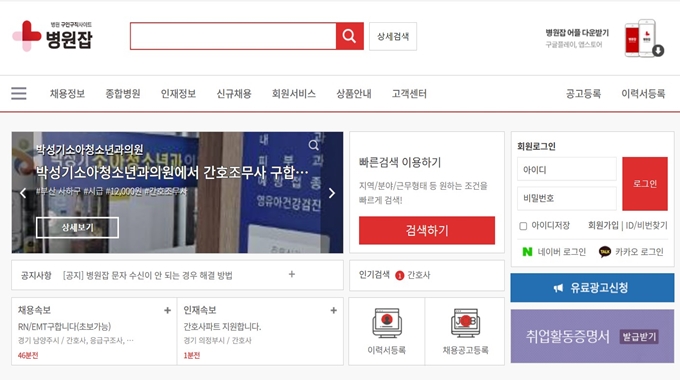Click the 이력서등록 monitor icon
680x380 pixels.
[387, 323]
